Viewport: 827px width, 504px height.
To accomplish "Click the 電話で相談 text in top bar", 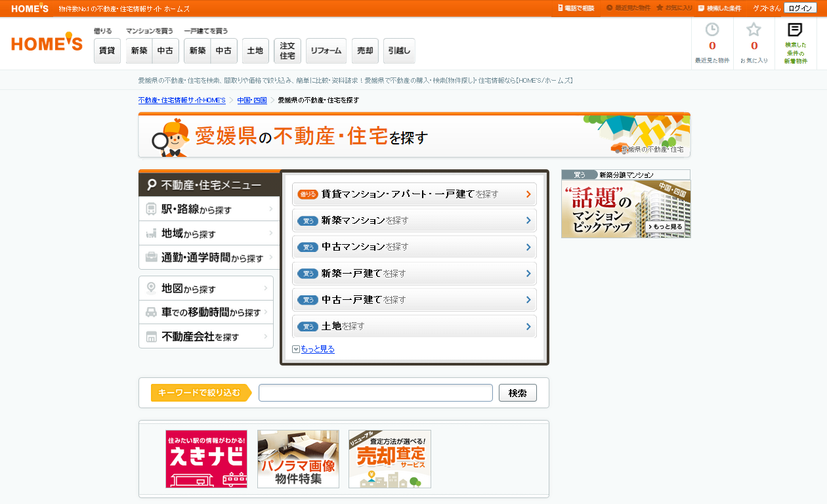I will tap(580, 8).
